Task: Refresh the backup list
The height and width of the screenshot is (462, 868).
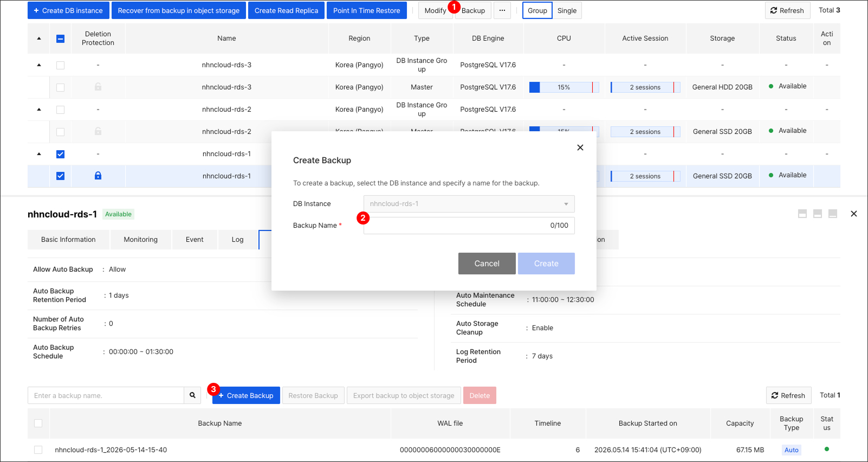Action: coord(789,395)
